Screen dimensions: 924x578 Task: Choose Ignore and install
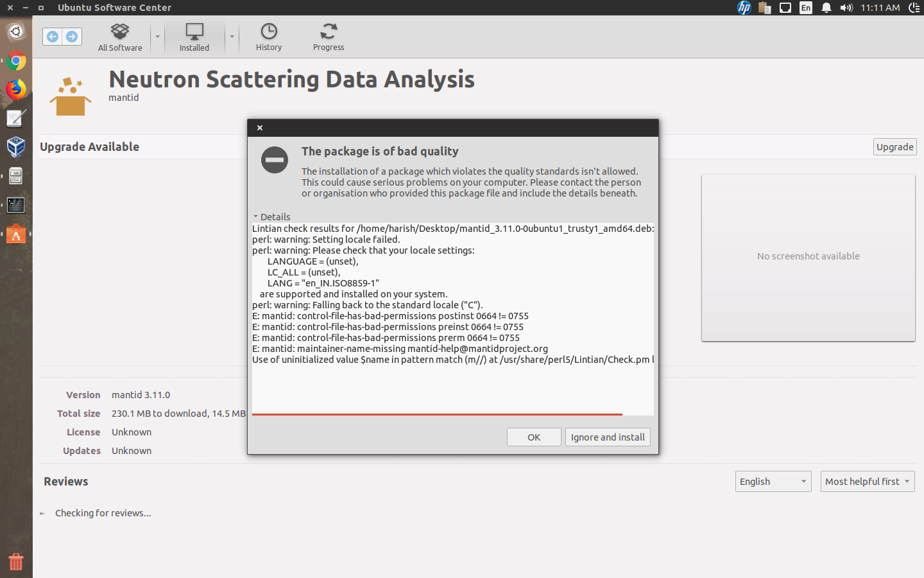pos(608,437)
